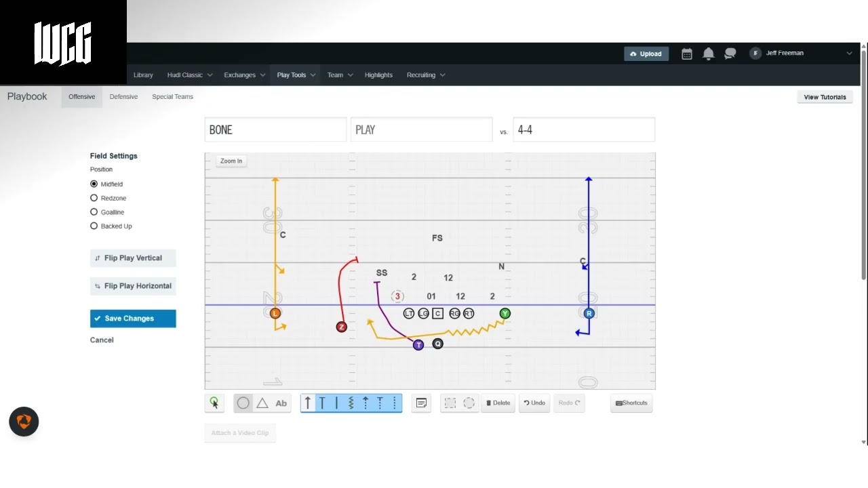Click Flip Play Vertical button
This screenshot has width=868, height=488.
[133, 258]
